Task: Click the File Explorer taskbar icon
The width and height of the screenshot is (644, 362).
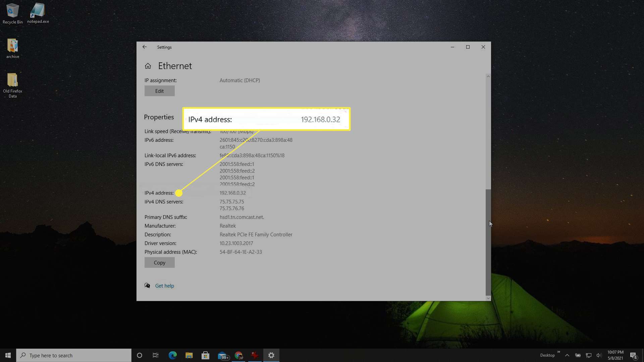Action: (x=189, y=355)
